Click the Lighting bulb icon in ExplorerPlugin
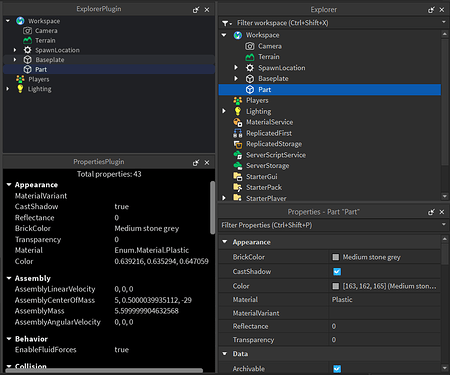The image size is (450, 375). 20,89
